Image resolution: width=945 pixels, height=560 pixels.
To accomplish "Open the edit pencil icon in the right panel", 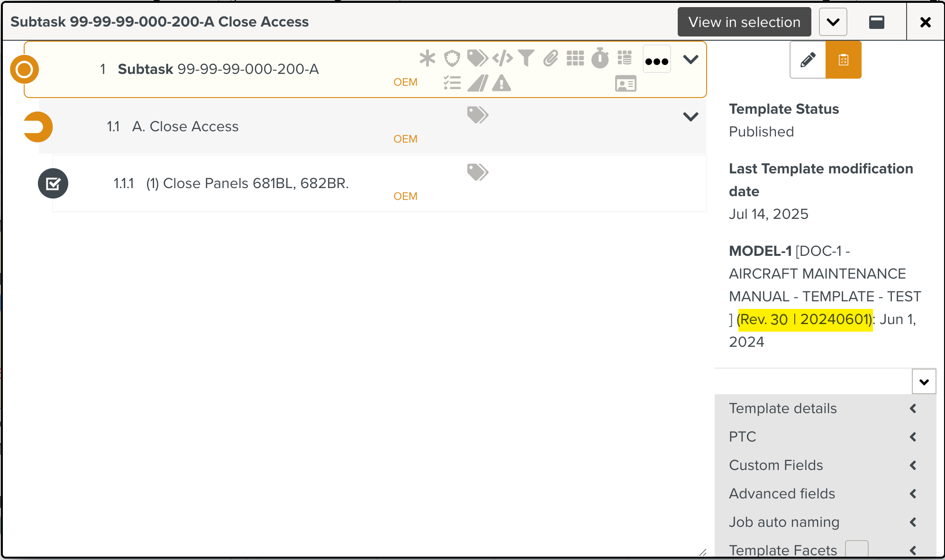I will click(x=807, y=60).
